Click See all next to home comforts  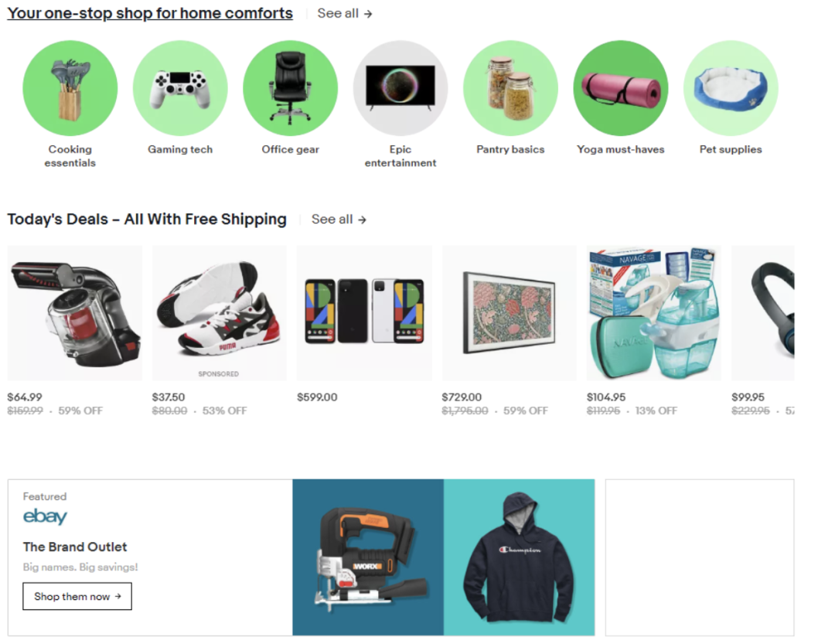pos(345,13)
